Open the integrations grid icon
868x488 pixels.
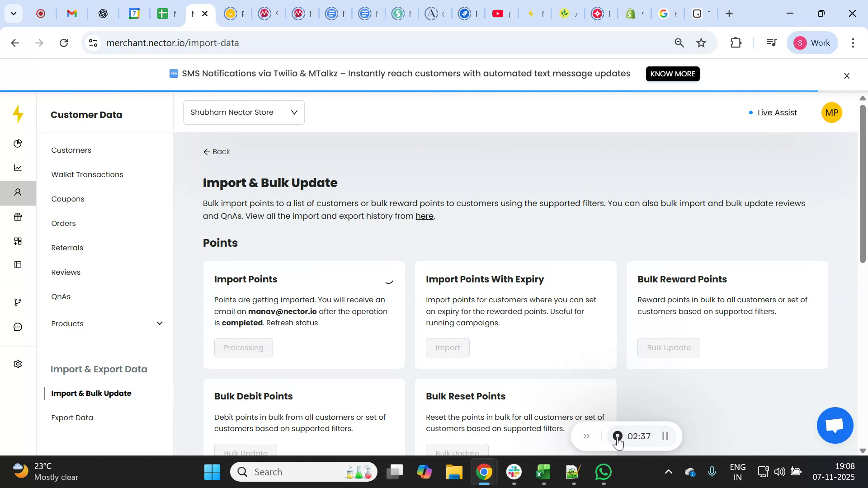18,241
